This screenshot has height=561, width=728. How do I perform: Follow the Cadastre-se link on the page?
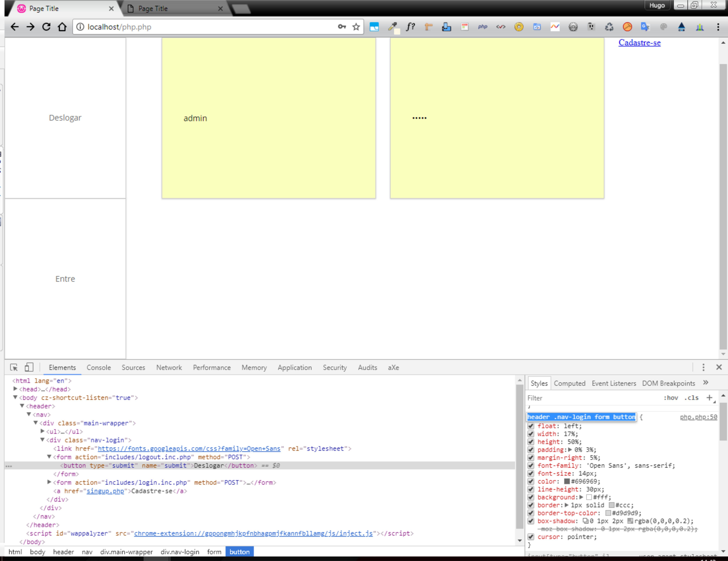pyautogui.click(x=640, y=43)
